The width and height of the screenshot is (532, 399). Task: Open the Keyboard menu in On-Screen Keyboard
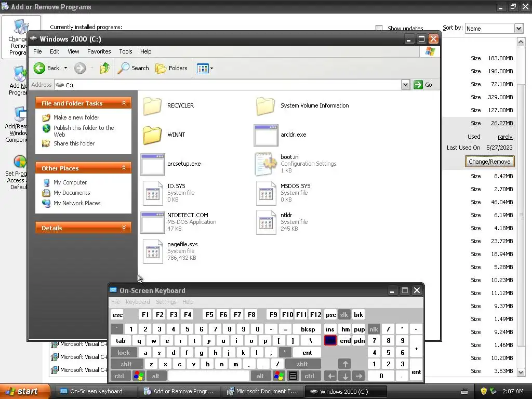pos(137,302)
